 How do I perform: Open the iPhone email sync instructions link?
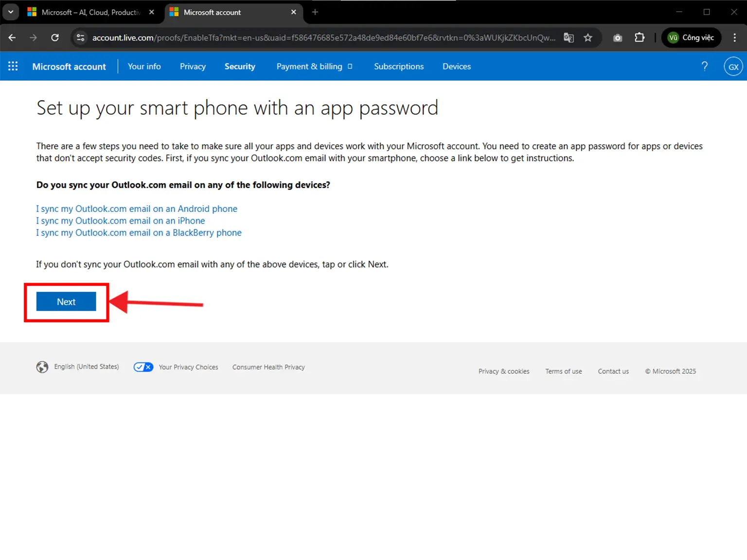[x=120, y=220]
